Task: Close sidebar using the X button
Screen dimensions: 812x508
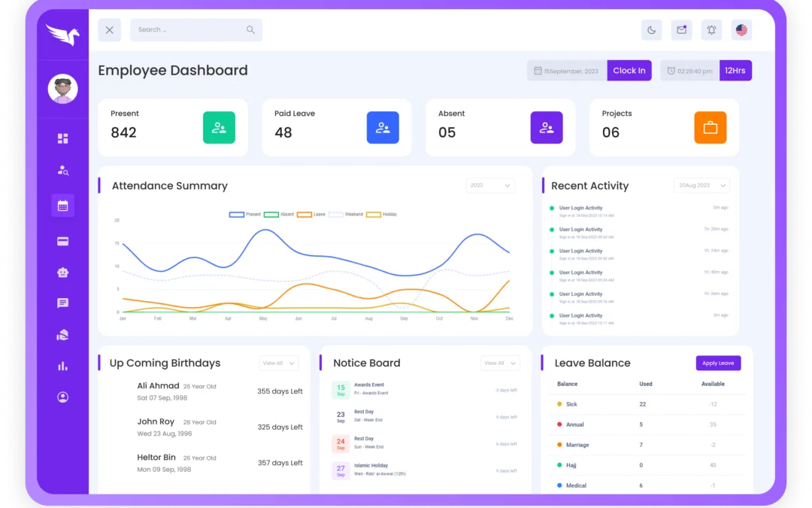Action: click(x=109, y=30)
